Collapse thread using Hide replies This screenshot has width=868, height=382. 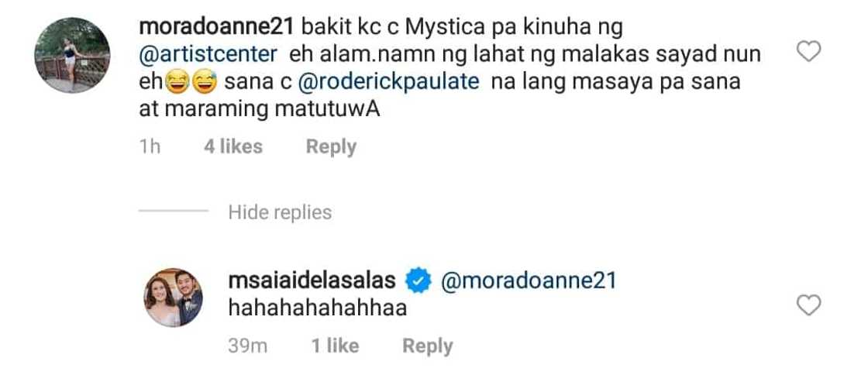[x=280, y=212]
